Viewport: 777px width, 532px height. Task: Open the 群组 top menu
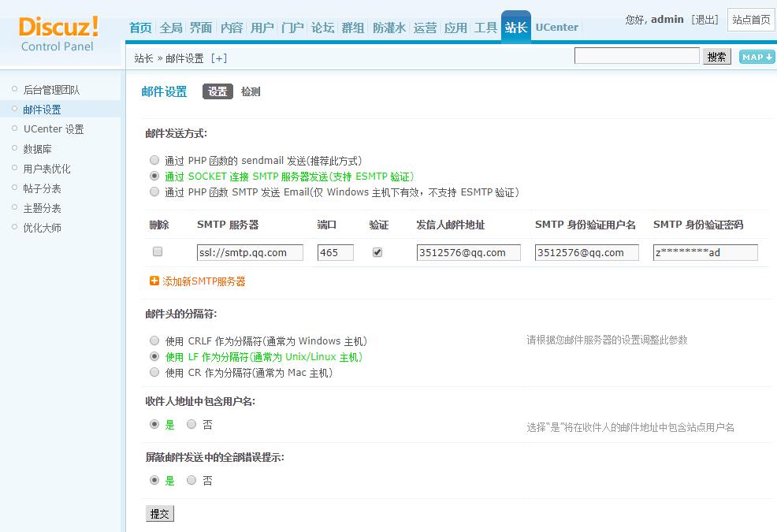click(x=353, y=28)
